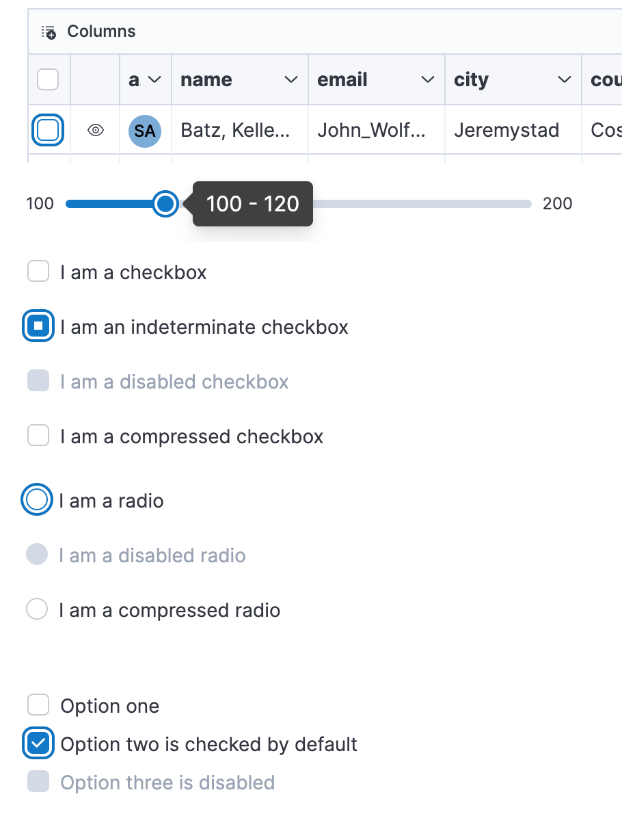Click the slider maximum label 200
The image size is (622, 840).
click(558, 203)
